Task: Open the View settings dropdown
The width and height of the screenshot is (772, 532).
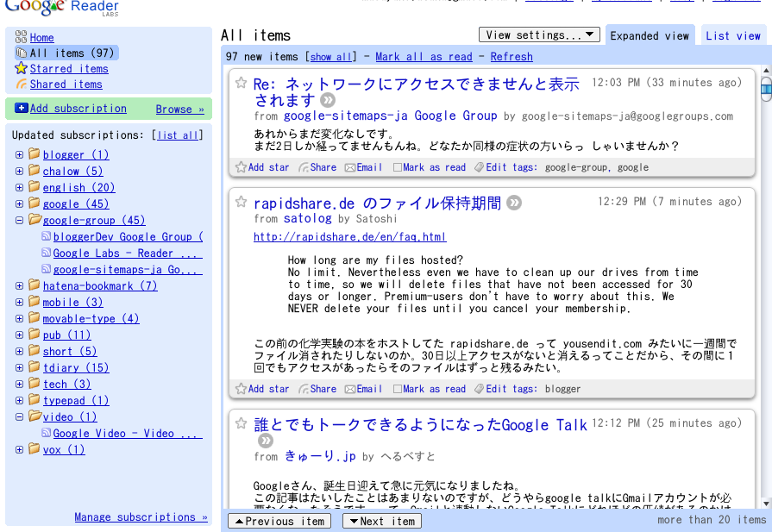Action: (x=539, y=34)
